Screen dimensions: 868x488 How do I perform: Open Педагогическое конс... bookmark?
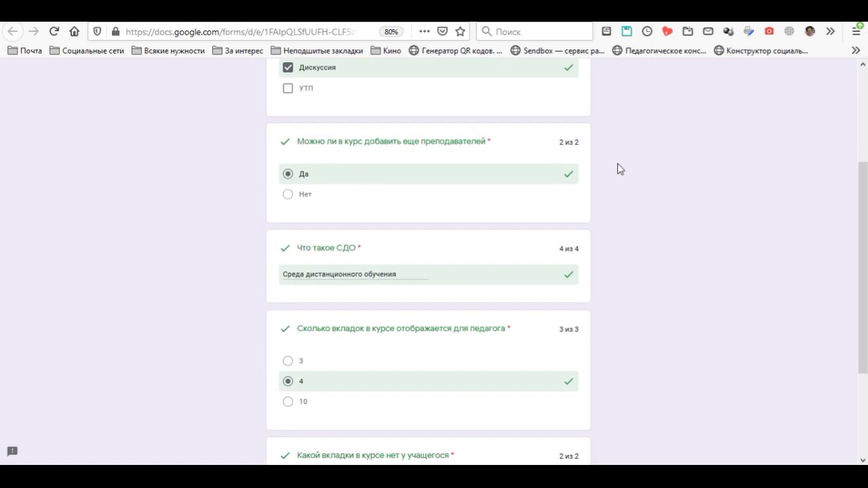[659, 50]
